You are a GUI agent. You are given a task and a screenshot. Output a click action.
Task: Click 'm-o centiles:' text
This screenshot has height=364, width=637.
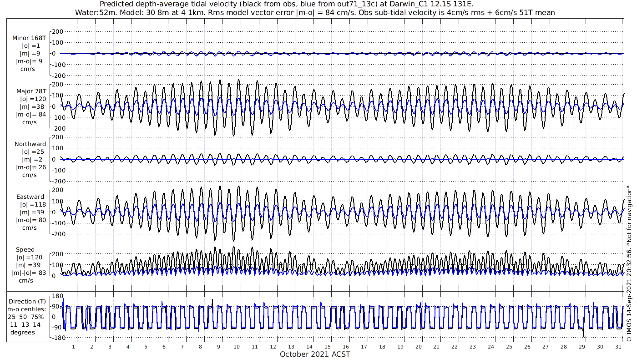click(x=27, y=309)
